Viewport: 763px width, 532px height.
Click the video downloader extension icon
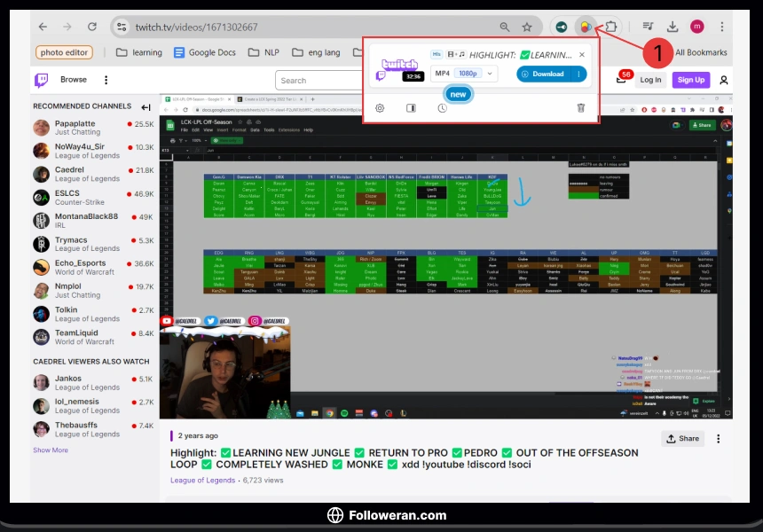(585, 27)
